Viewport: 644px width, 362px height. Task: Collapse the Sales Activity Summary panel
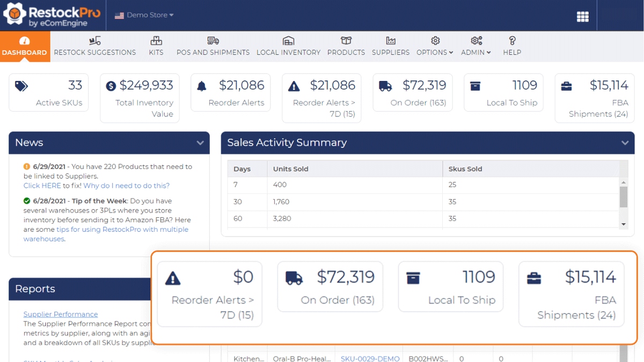point(625,143)
